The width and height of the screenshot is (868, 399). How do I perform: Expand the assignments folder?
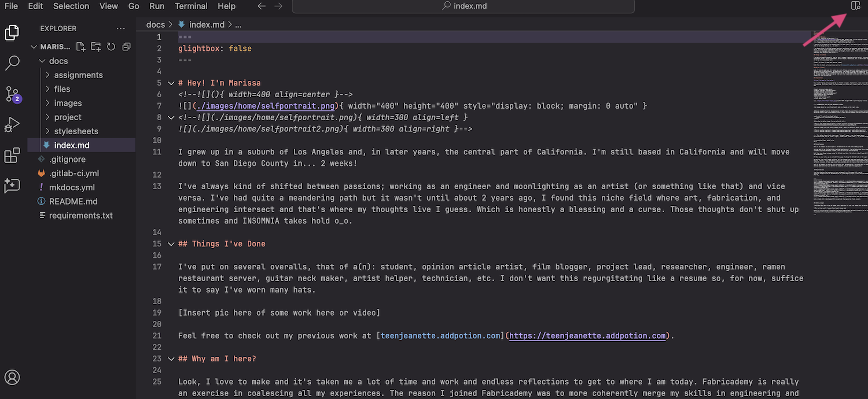coord(78,75)
